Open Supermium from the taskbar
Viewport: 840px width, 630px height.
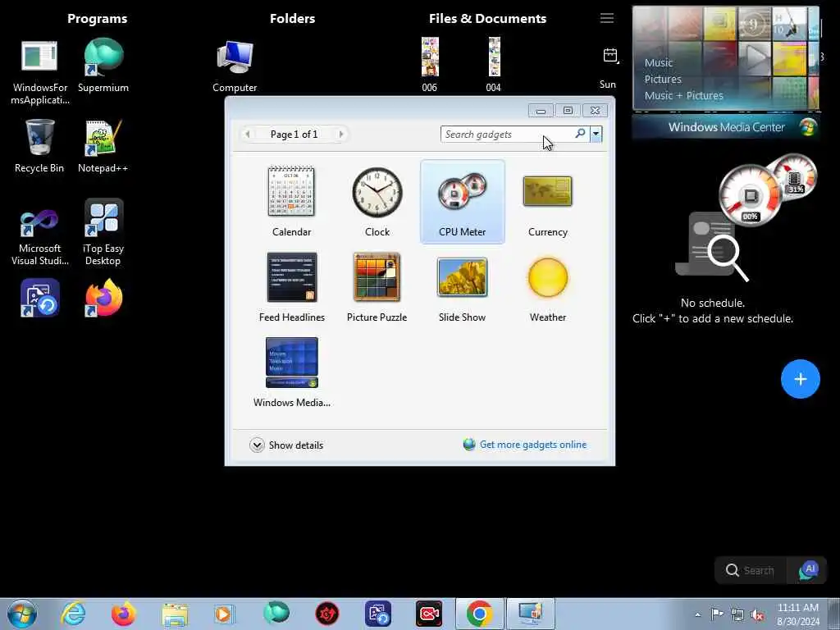(276, 614)
